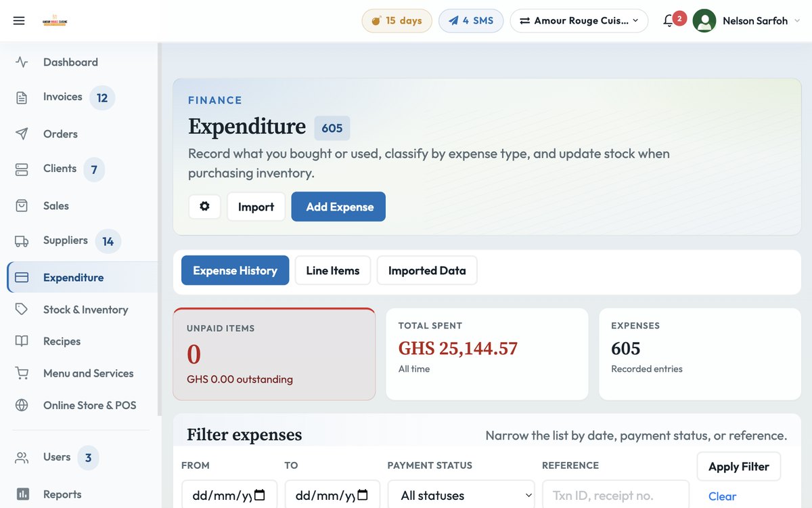The image size is (812, 508).
Task: Open the Amour Rouge Cuisine business switcher
Action: pos(579,21)
